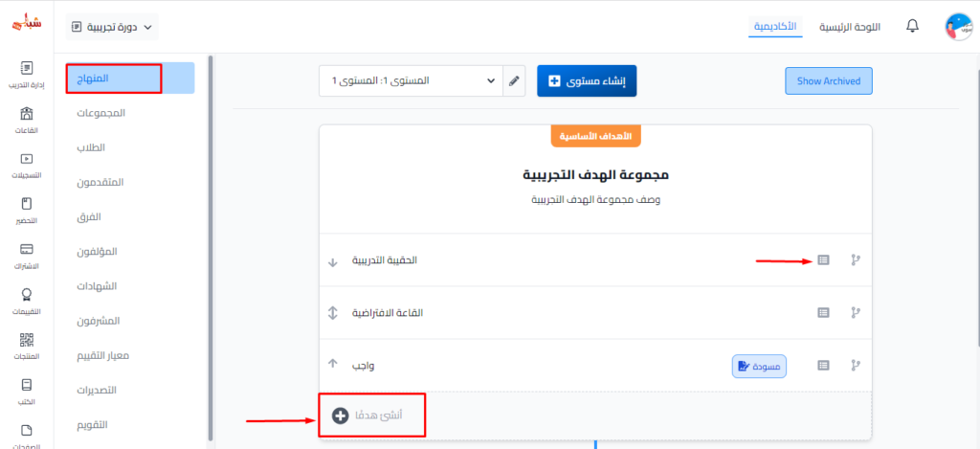This screenshot has width=980, height=449.
Task: Open the recordings (التسجيلات) sidebar icon
Action: coord(26,159)
